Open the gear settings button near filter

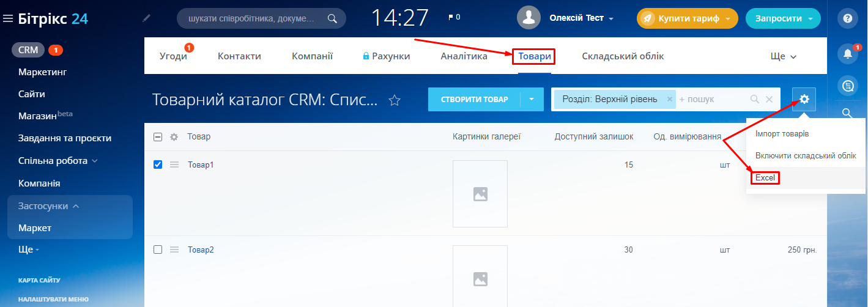coord(804,99)
